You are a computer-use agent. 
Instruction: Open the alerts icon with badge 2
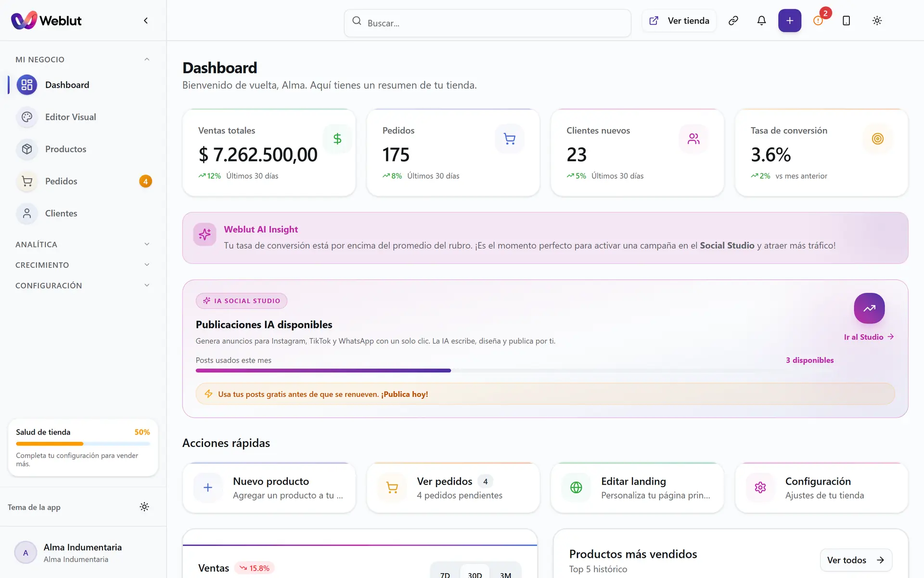click(x=818, y=21)
